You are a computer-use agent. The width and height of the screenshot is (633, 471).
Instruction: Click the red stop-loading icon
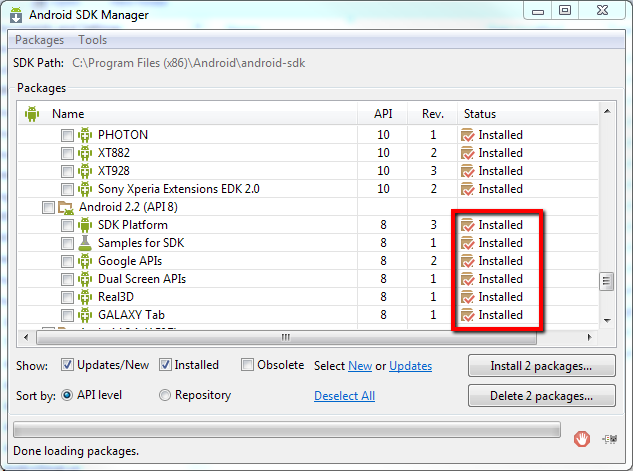pos(582,437)
